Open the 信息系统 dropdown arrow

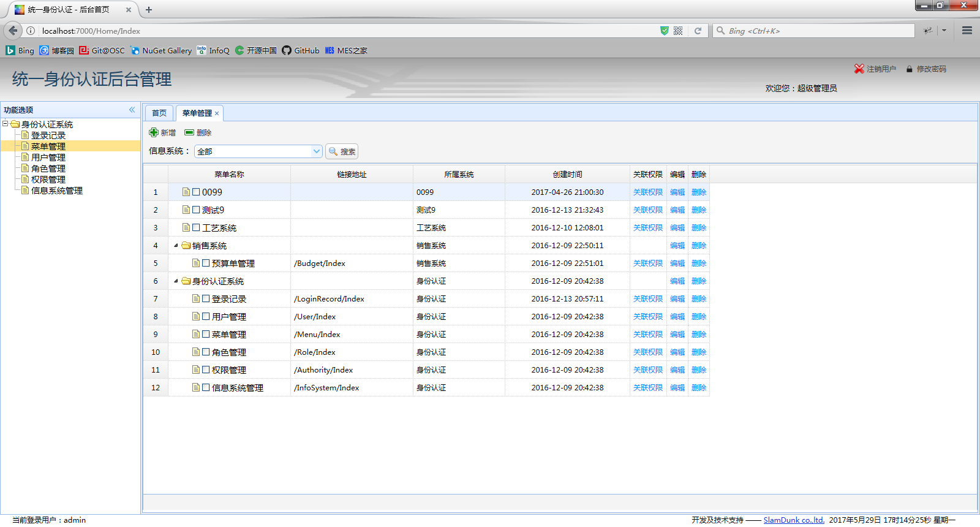click(x=317, y=151)
